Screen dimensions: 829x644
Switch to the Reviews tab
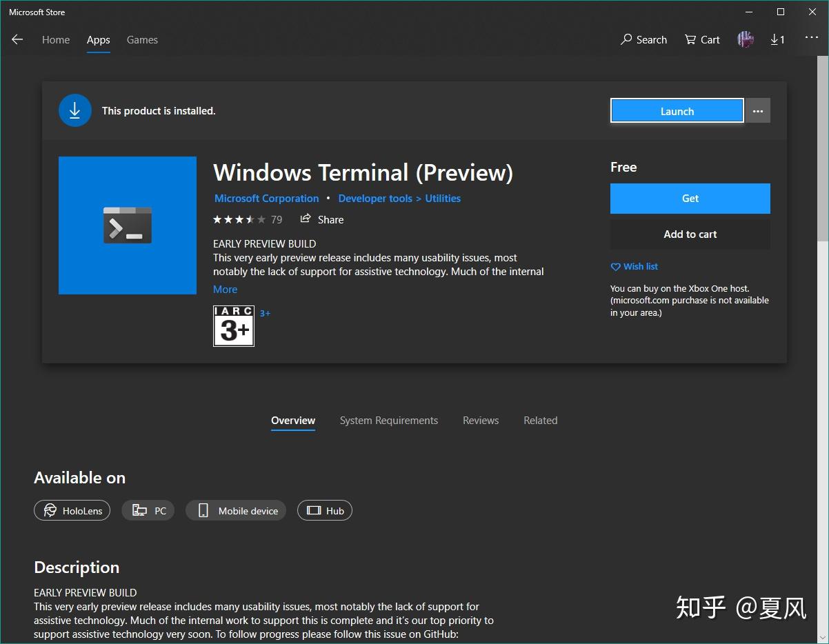point(481,420)
